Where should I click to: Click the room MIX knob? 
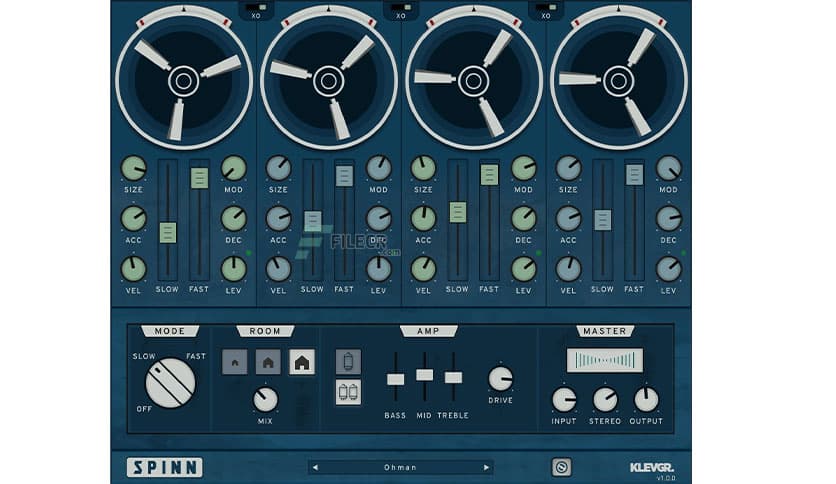[x=265, y=399]
